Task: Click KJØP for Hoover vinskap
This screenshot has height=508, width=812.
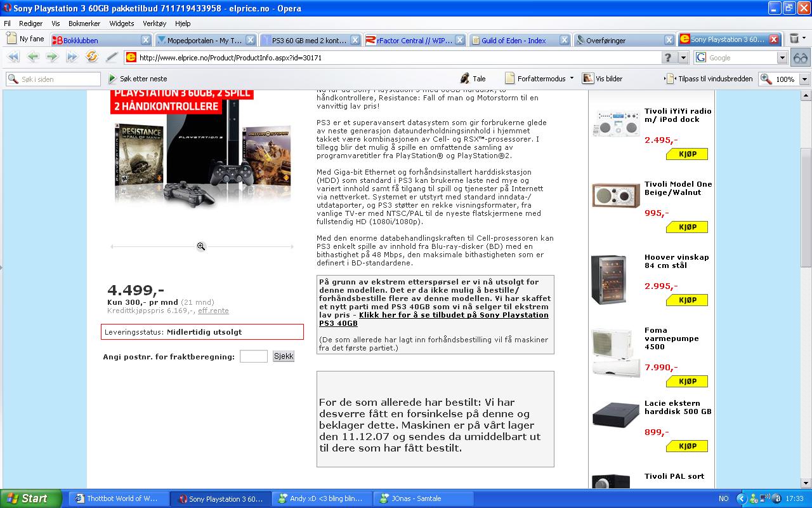Action: [x=687, y=300]
